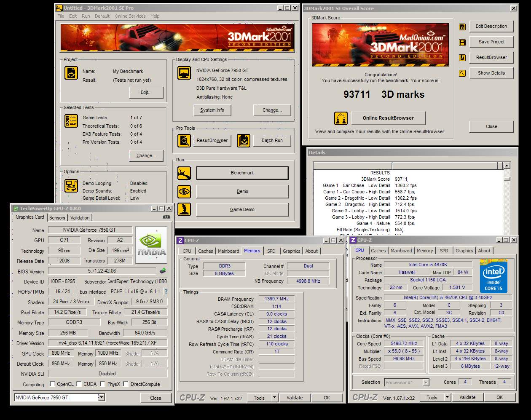Open the Tools dropdown arrow in CPU tab CPU-Z
Image resolution: width=531 pixels, height=420 pixels.
447,397
